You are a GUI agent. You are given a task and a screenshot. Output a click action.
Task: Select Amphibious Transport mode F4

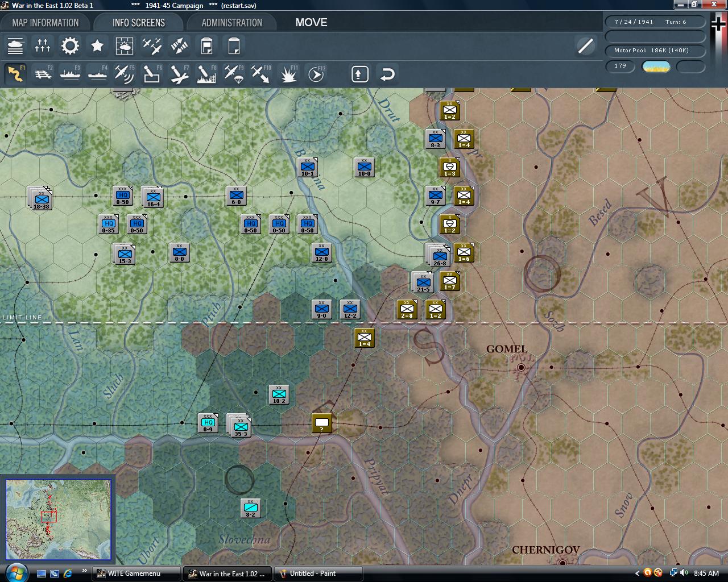pyautogui.click(x=97, y=74)
